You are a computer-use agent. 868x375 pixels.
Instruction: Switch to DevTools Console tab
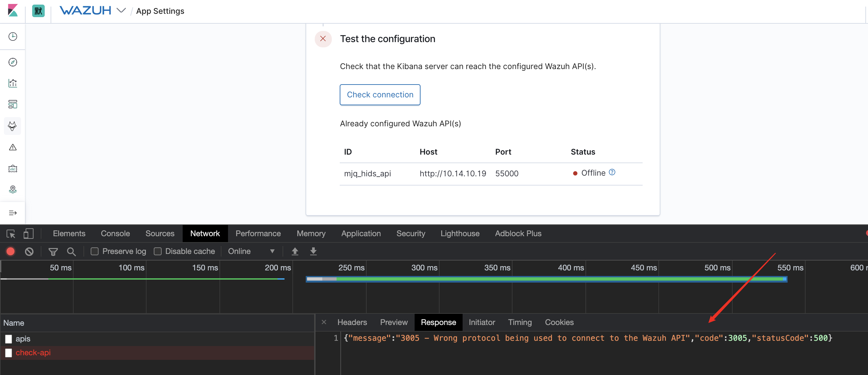115,233
